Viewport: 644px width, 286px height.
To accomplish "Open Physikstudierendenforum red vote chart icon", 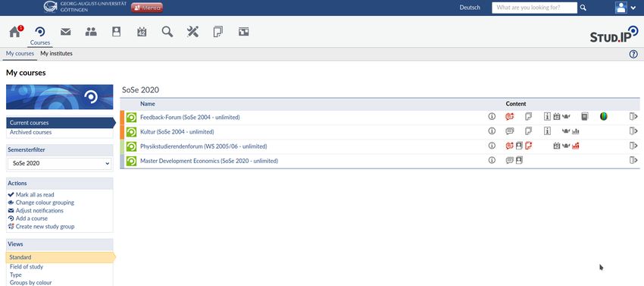I will pos(575,146).
